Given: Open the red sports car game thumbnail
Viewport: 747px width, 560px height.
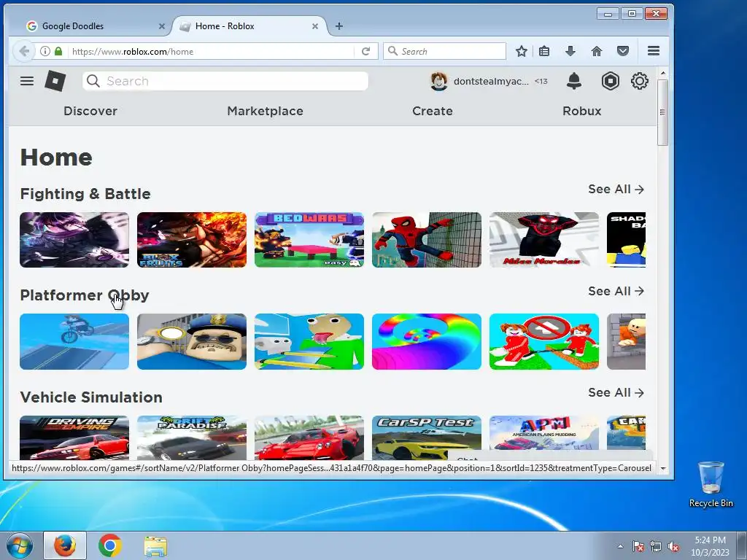Looking at the screenshot, I should tap(309, 437).
